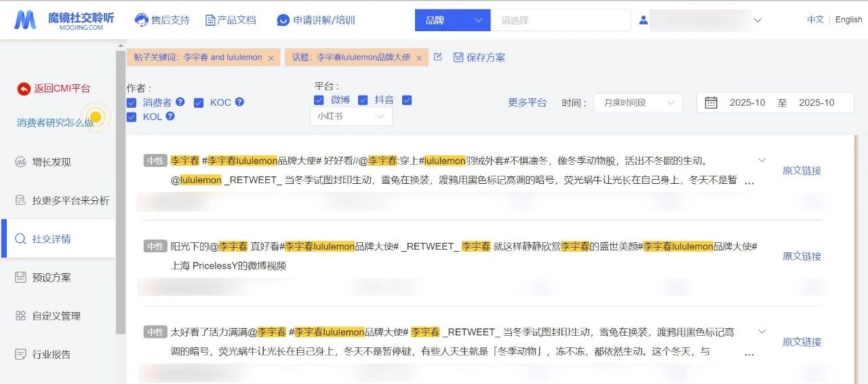Click the help icon next to KOC

click(239, 102)
